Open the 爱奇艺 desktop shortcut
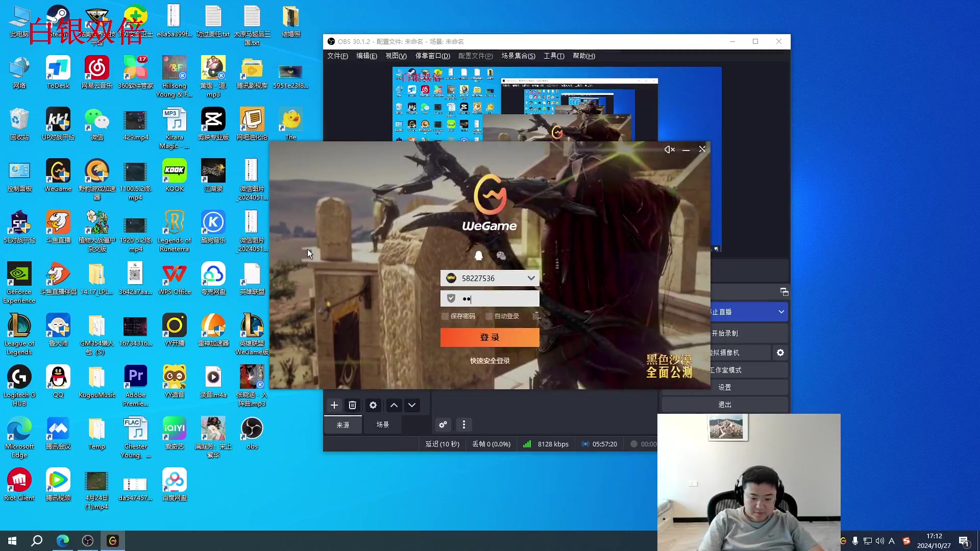The height and width of the screenshot is (551, 980). click(175, 433)
